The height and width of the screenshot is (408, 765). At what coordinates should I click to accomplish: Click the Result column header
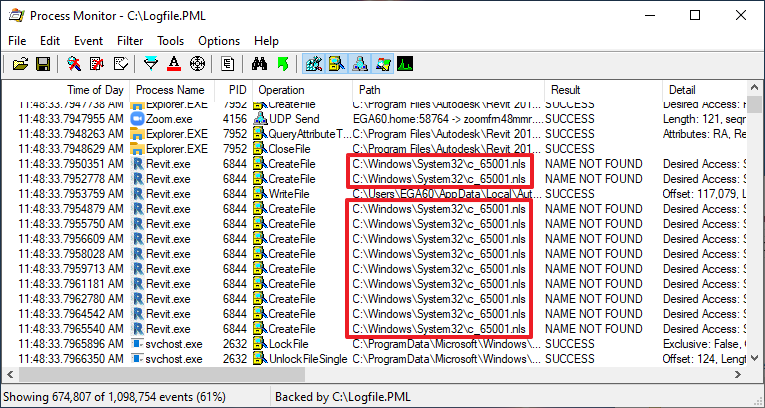tap(603, 90)
